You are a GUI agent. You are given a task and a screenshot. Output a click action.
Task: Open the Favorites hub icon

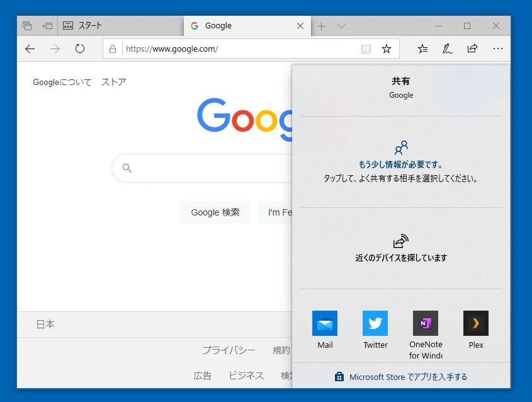[422, 49]
